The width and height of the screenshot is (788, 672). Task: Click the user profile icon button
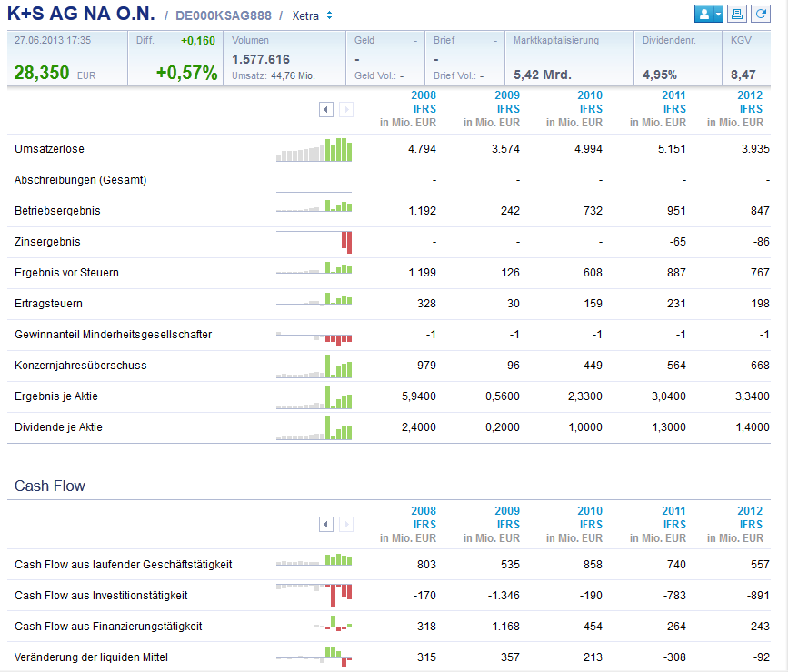click(x=704, y=14)
